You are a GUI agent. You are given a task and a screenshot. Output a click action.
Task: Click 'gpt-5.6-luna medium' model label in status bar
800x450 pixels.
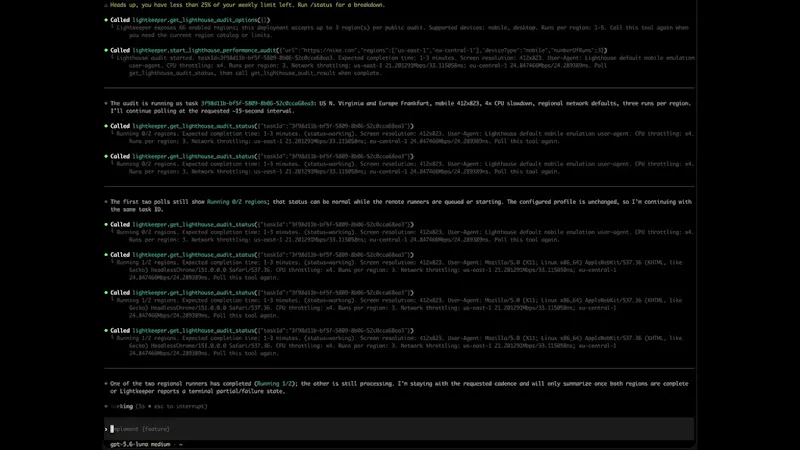[140, 444]
